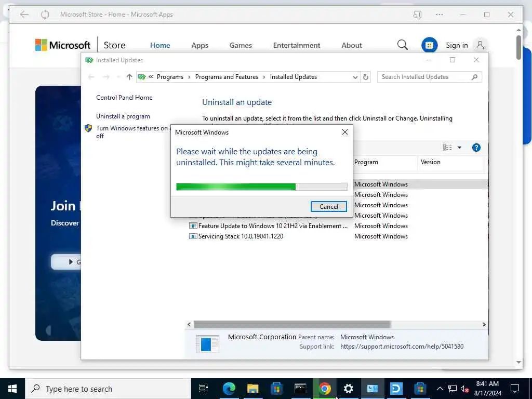Screen dimensions: 532x399
Task: Open the clock showing 8:41 AM
Action: pyautogui.click(x=487, y=389)
